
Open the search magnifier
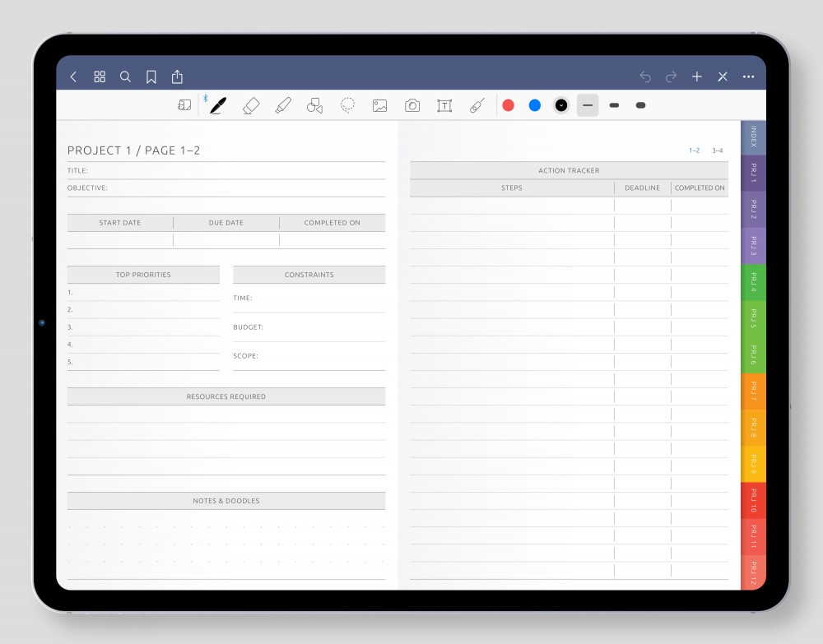point(125,77)
